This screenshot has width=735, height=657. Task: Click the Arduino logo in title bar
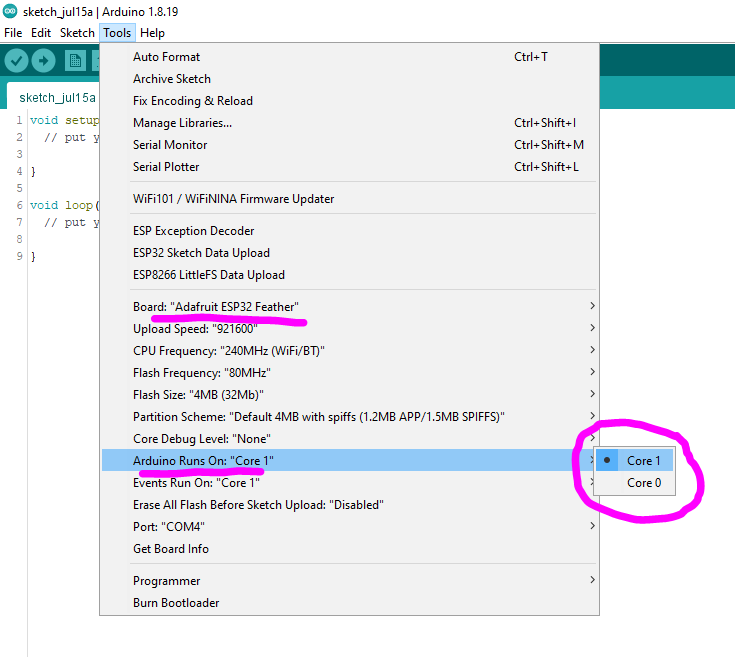[10, 11]
